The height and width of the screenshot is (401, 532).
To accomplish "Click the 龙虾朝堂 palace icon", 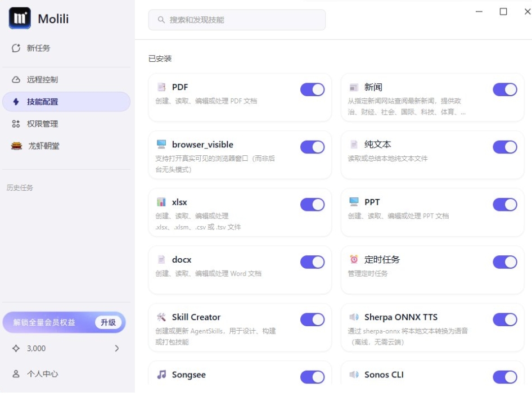I will 17,146.
